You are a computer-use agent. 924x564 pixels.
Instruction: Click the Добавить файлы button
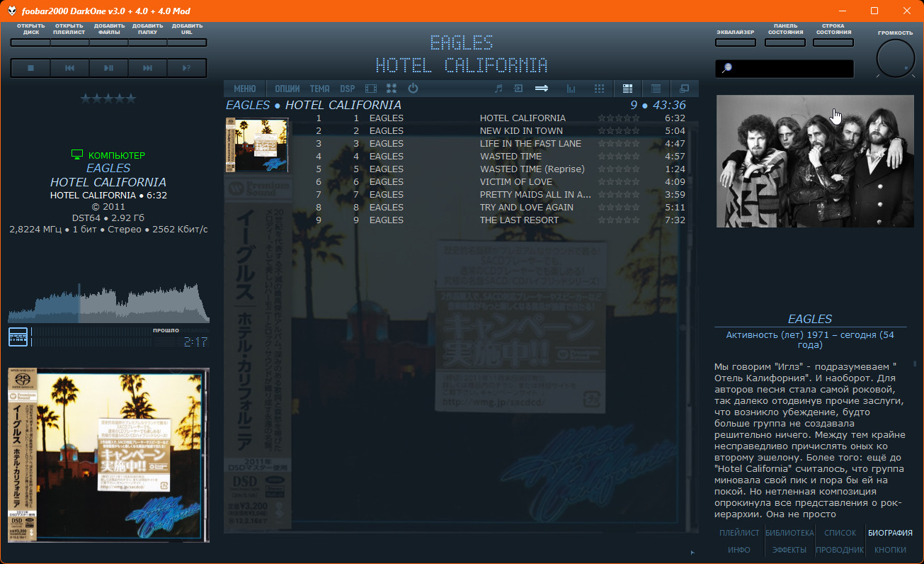[108, 43]
